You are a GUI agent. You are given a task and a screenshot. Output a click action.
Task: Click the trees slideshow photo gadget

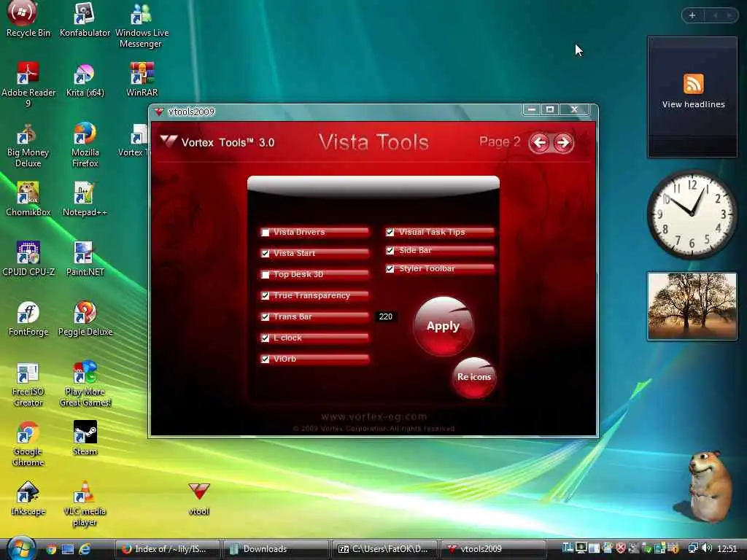pyautogui.click(x=692, y=306)
